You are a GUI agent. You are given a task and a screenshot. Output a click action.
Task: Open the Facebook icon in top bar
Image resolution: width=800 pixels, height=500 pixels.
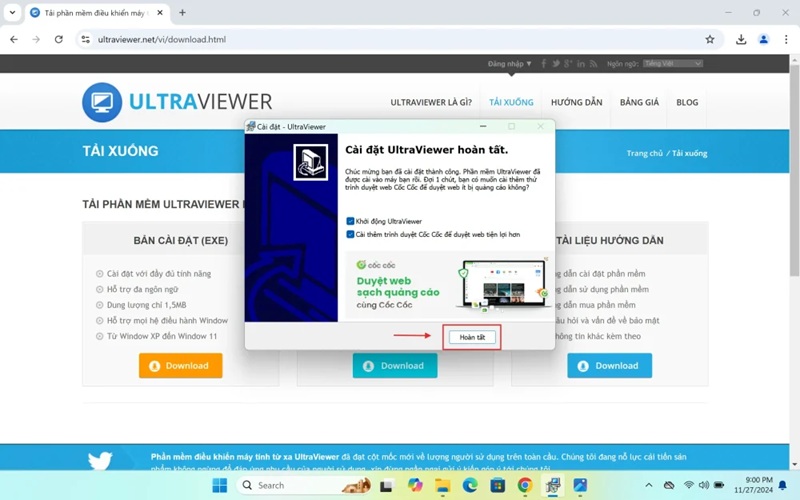(544, 63)
